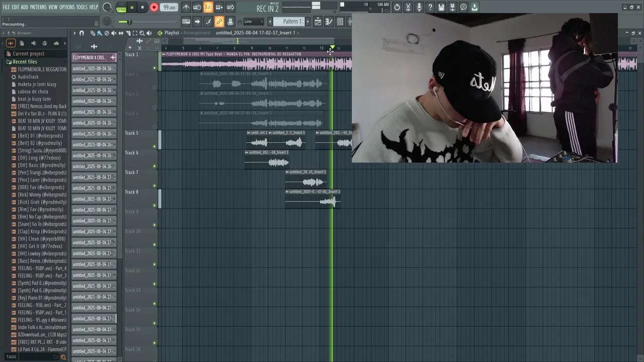Toggle playlist magnet snap icon
644x362 pixels.
click(x=82, y=33)
